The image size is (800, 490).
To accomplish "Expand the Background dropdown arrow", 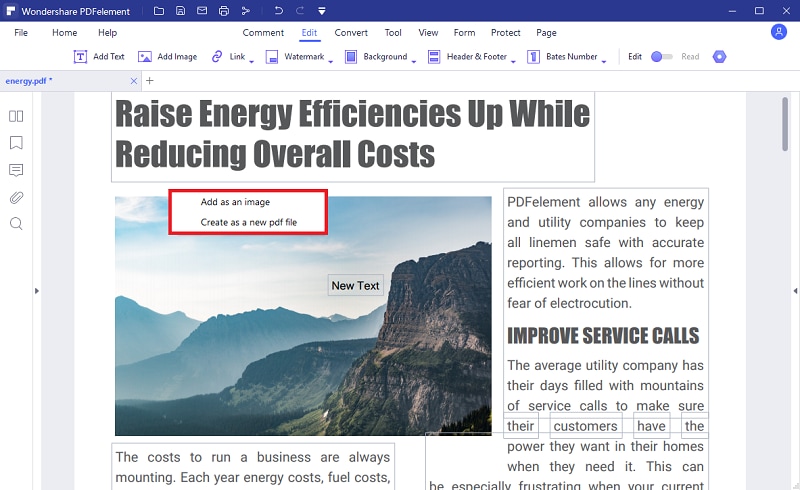I will tap(414, 62).
